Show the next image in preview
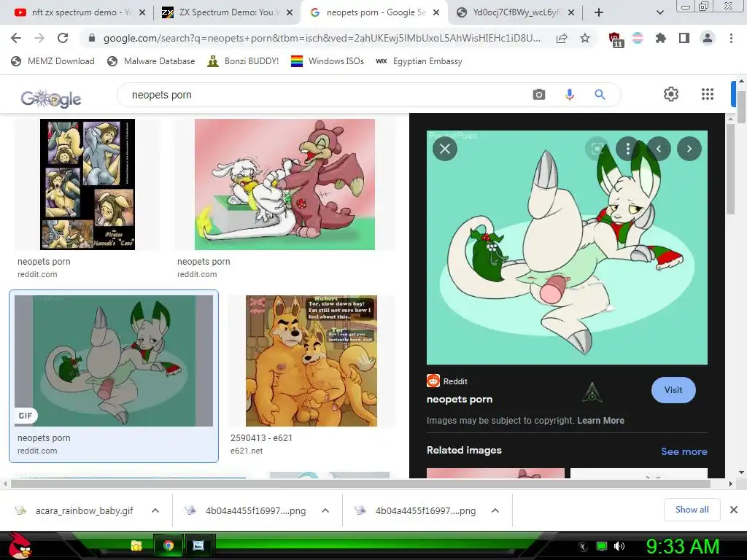 [689, 149]
